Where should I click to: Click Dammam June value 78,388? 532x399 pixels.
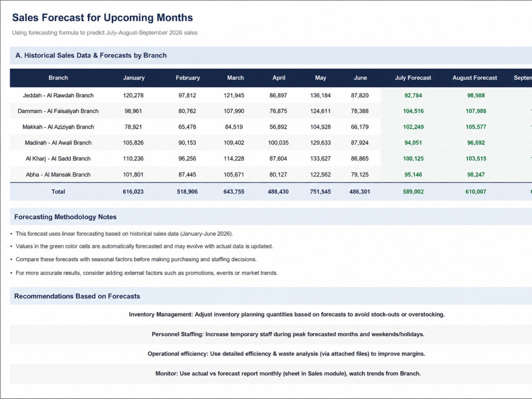[360, 111]
